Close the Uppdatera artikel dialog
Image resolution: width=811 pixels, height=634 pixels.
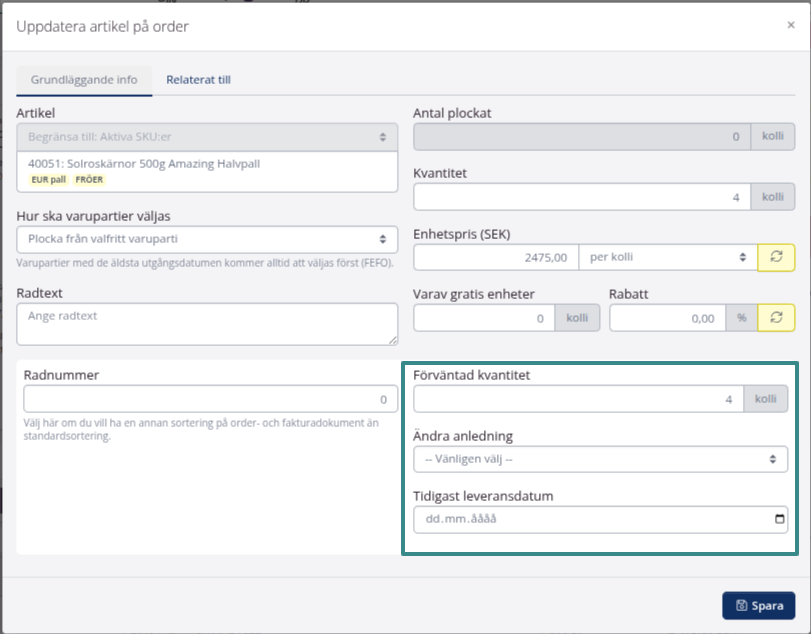pyautogui.click(x=790, y=26)
